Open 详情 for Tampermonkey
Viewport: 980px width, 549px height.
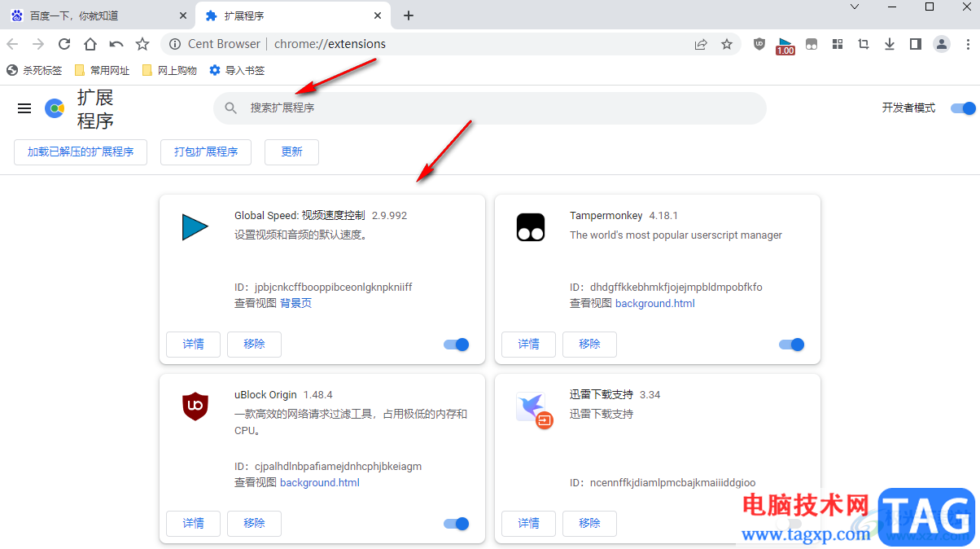[x=529, y=345]
